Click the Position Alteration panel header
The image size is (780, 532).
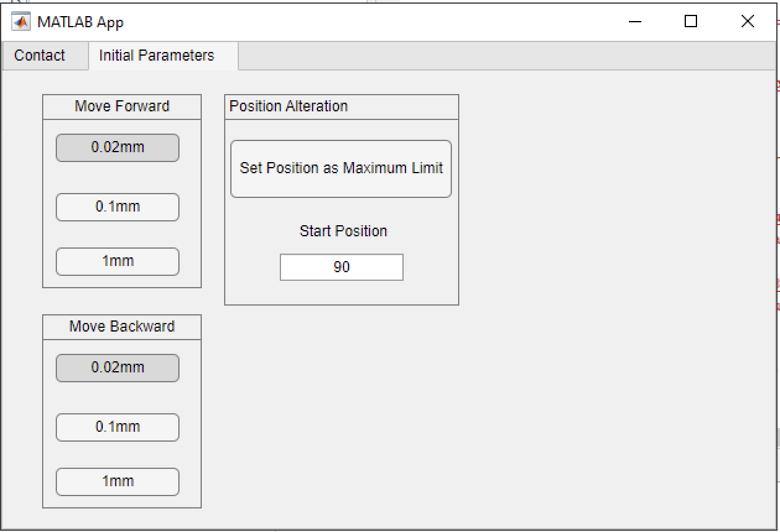click(x=288, y=106)
